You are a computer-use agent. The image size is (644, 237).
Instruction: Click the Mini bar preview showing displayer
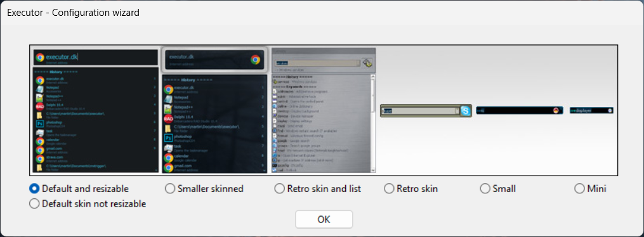[591, 110]
